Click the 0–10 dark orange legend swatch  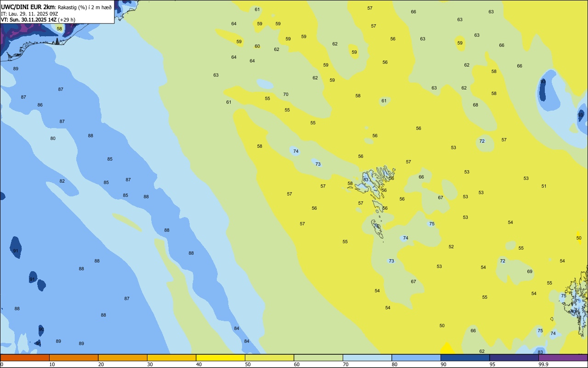(25, 357)
